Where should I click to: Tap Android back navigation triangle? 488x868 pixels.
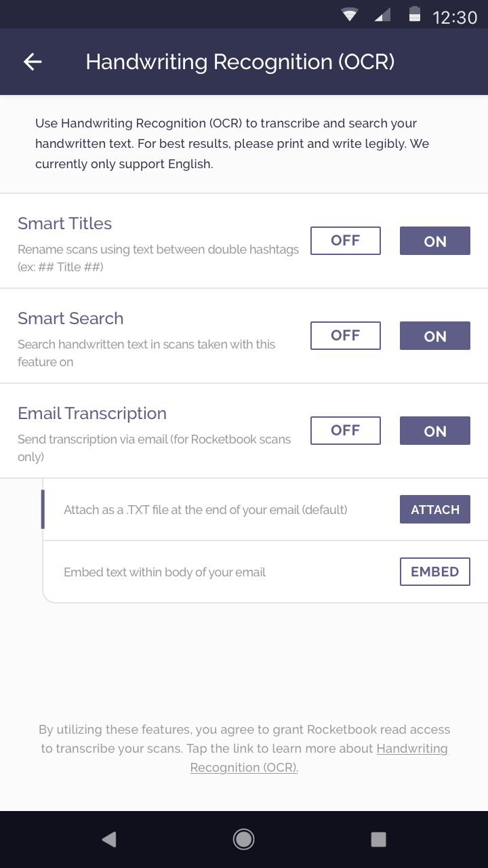108,840
